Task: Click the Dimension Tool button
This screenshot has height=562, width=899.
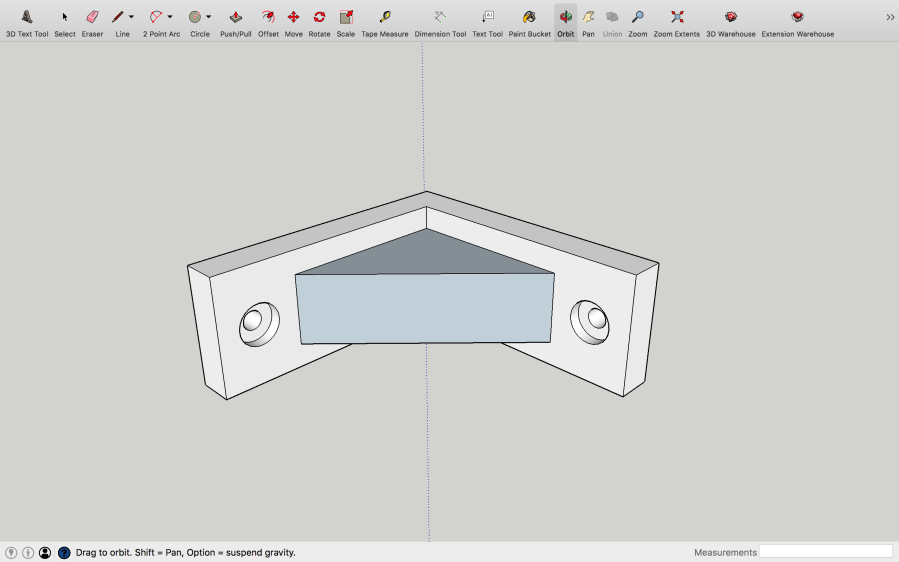Action: click(x=440, y=17)
